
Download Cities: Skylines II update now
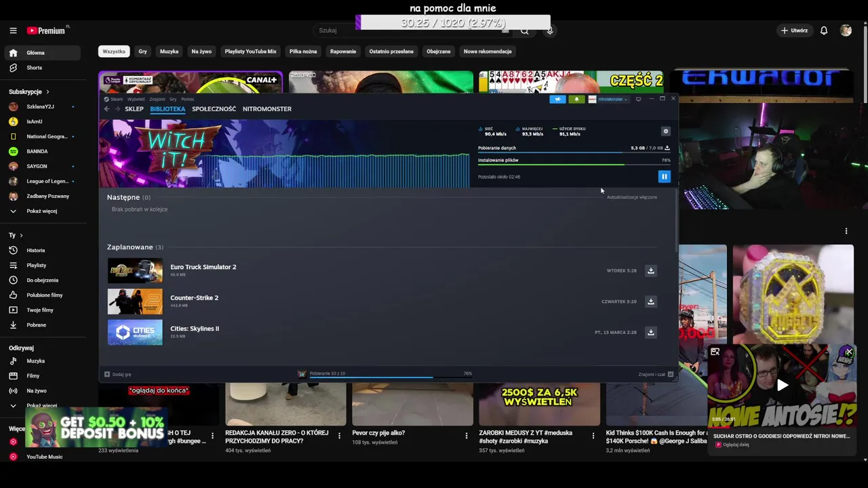click(650, 332)
